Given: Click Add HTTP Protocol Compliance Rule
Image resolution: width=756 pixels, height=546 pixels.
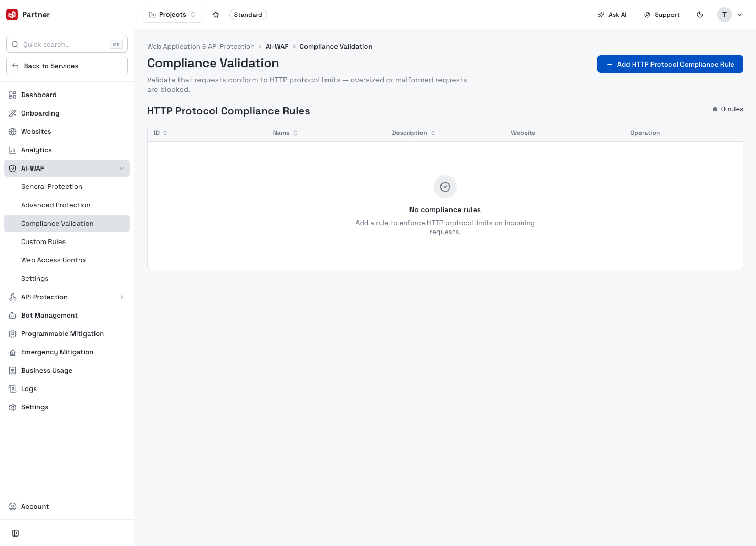Looking at the screenshot, I should 670,64.
